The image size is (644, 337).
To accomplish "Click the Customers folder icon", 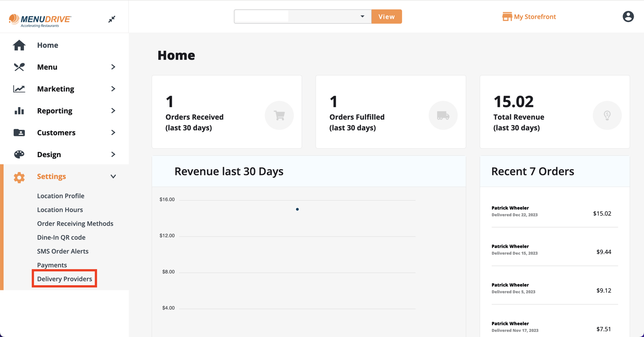I will point(19,132).
